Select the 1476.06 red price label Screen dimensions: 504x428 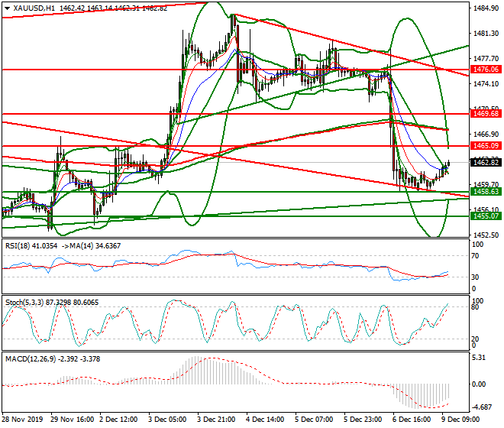tap(486, 70)
